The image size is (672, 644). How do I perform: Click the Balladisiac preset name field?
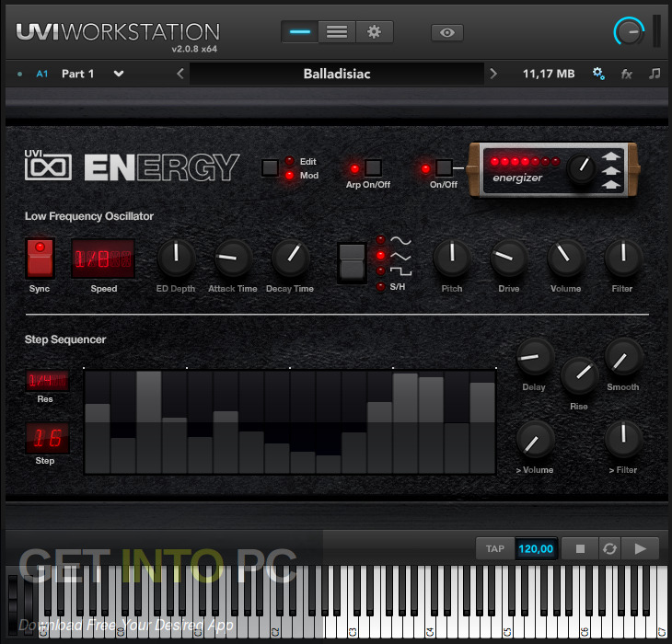pyautogui.click(x=337, y=74)
